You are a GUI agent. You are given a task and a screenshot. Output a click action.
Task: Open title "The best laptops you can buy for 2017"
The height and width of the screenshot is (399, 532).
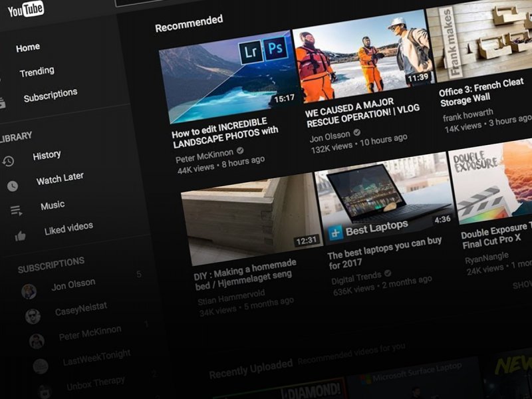(385, 253)
